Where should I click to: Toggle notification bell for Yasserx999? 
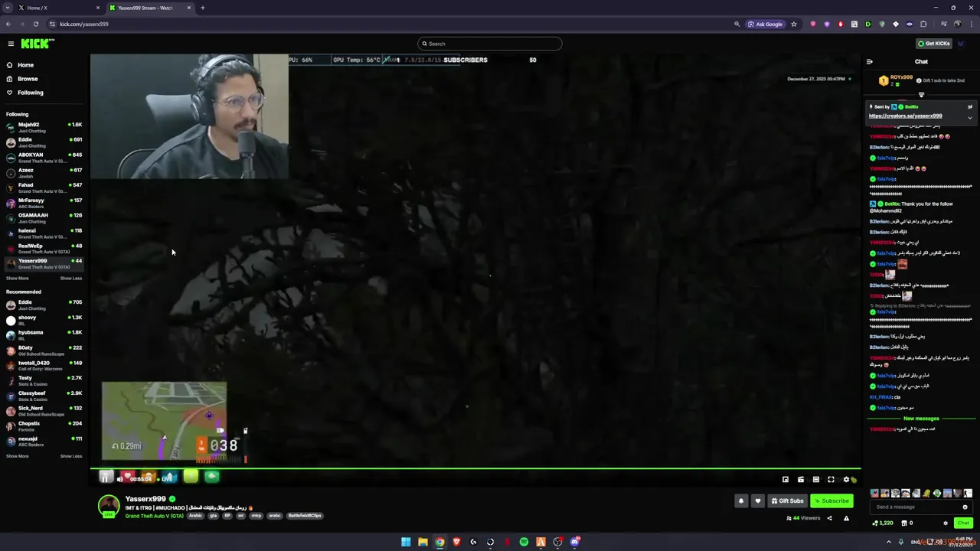pos(741,501)
